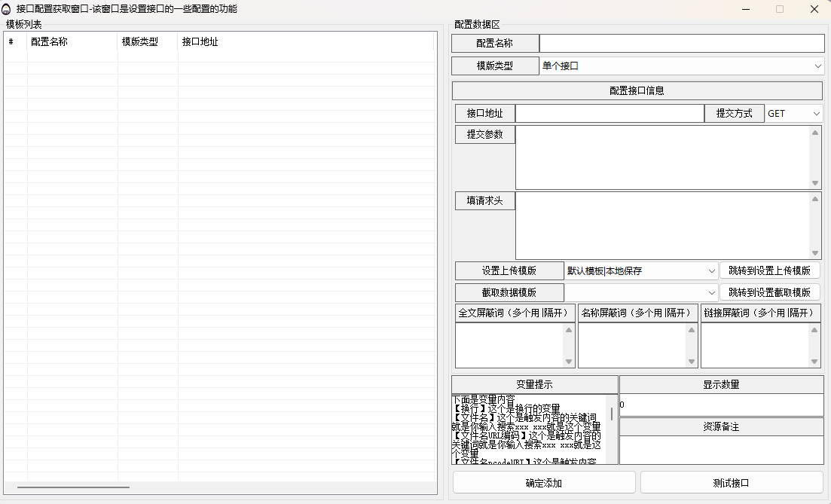831x504 pixels.
Task: Click 跳转到设置截取模版 button
Action: pos(769,292)
